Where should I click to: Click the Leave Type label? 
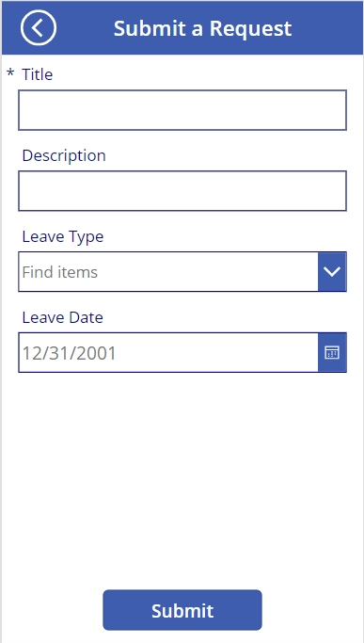coord(63,236)
